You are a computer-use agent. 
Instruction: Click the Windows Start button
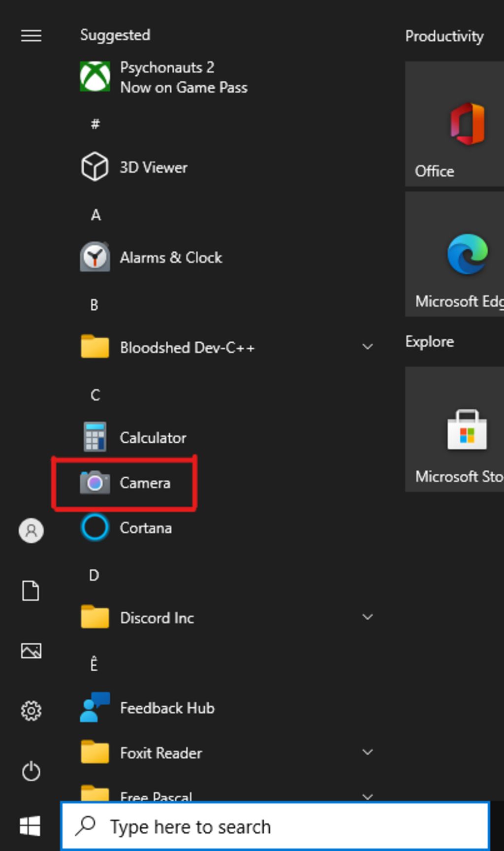point(30,826)
